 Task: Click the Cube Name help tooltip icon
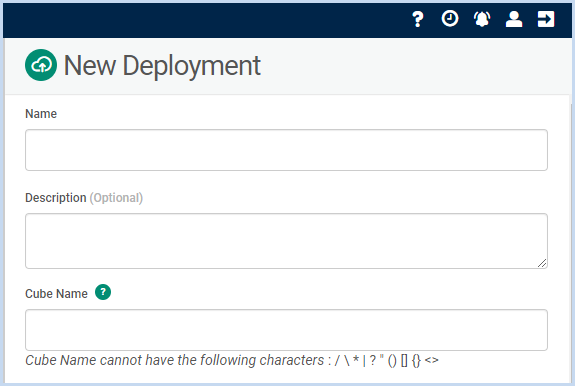[103, 292]
